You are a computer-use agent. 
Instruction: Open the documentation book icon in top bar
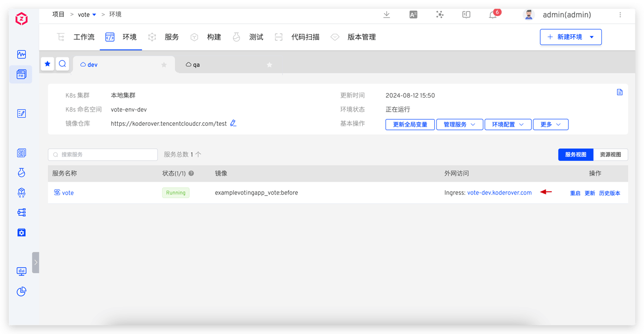(466, 15)
